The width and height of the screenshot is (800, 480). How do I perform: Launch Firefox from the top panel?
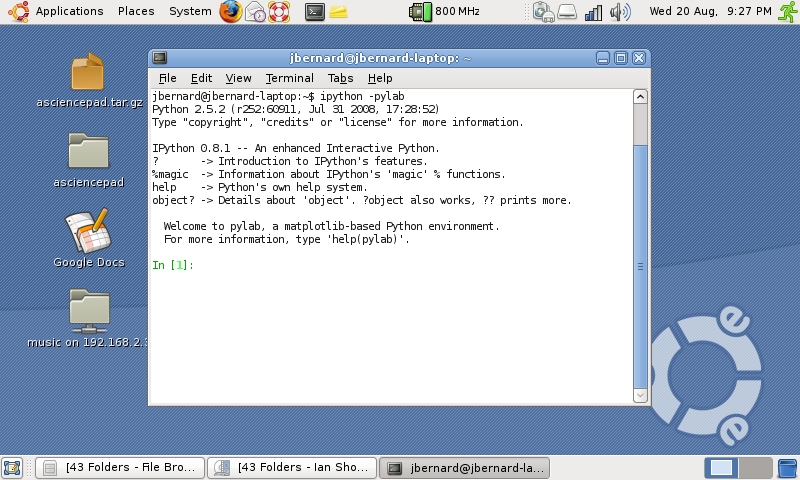(x=231, y=12)
